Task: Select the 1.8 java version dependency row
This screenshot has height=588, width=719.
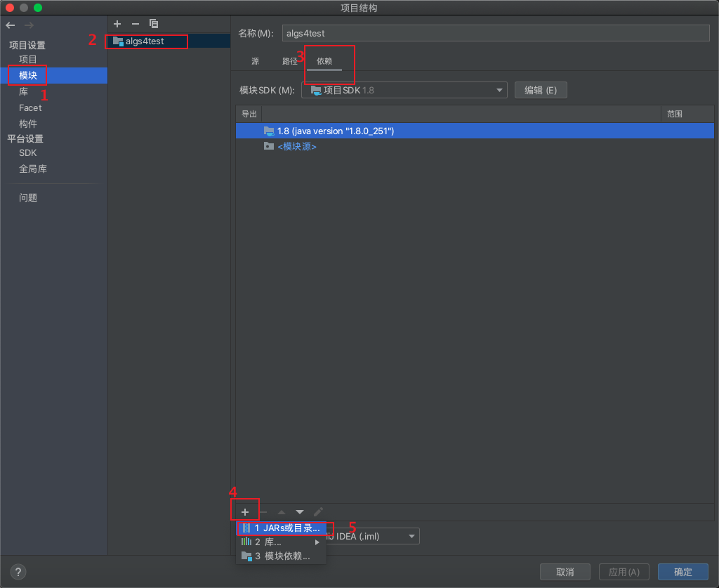Action: 475,131
